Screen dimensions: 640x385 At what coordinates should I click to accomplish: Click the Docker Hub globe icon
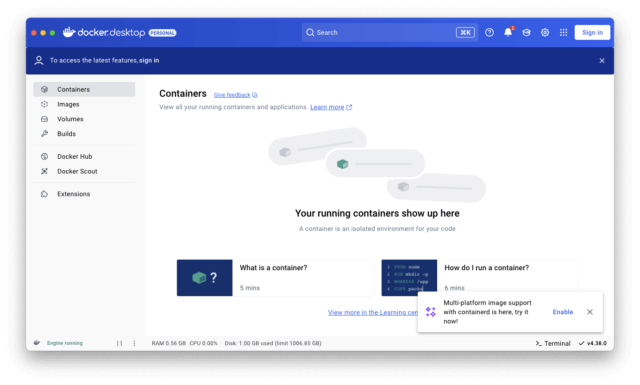tap(44, 156)
